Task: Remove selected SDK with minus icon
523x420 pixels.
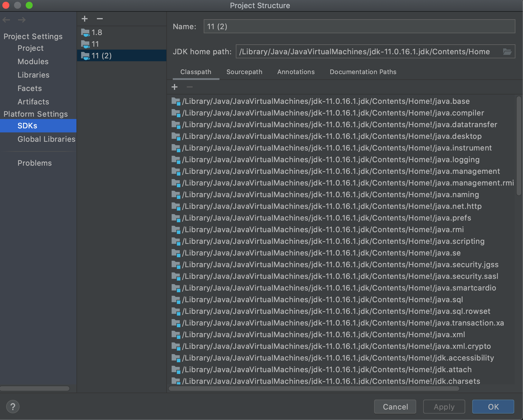Action: (100, 19)
